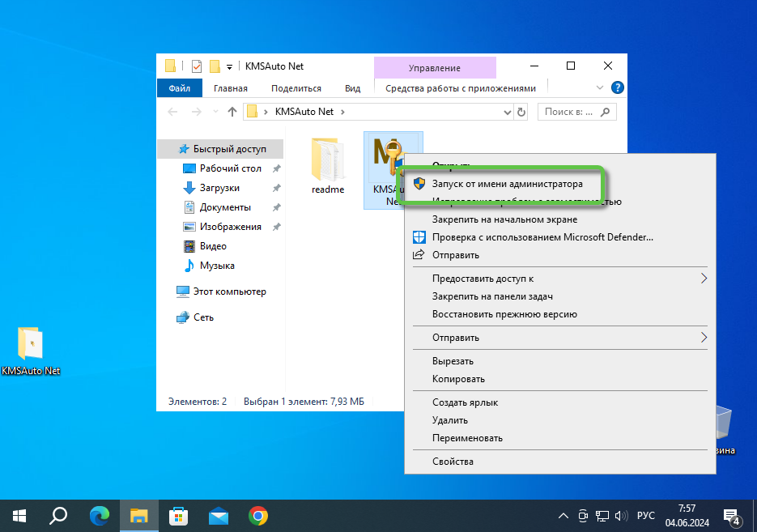Click the properties checkmark icon in title bar
The image size is (757, 532).
197,66
